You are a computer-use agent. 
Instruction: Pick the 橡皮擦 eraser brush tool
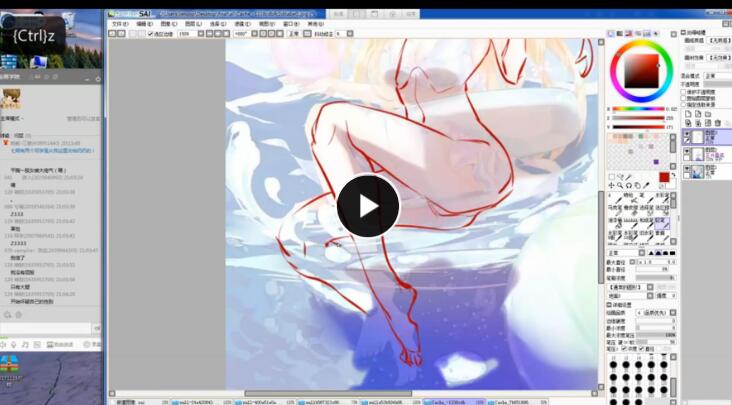point(631,210)
